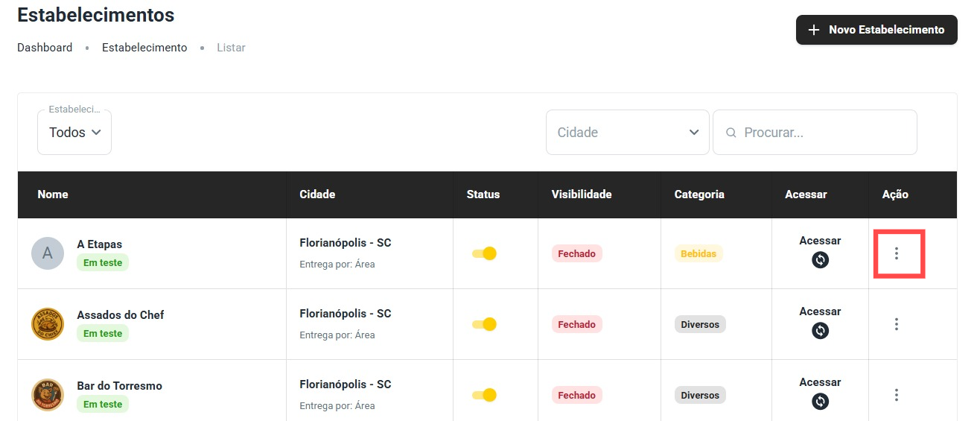Toggle the status switch for Assados do Chef
Image resolution: width=980 pixels, height=421 pixels.
485,324
